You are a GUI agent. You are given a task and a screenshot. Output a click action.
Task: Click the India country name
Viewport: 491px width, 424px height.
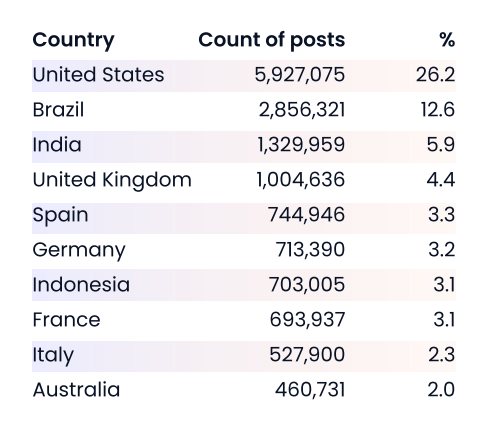[57, 145]
